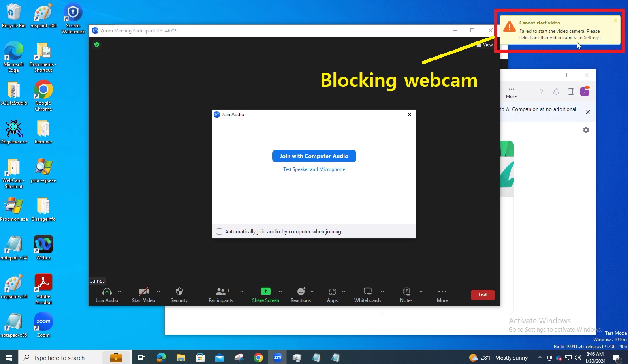Click the green encryption shield icon
Screen dimensions: 628x364
point(97,45)
